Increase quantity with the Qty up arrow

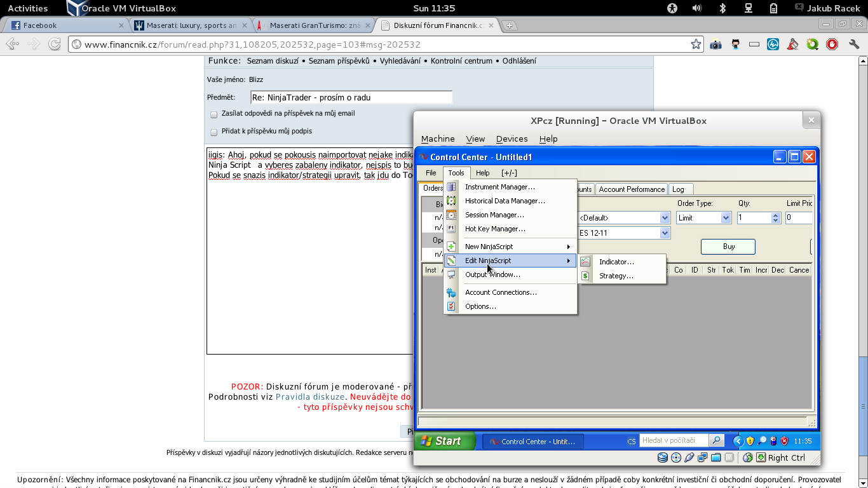(x=775, y=215)
